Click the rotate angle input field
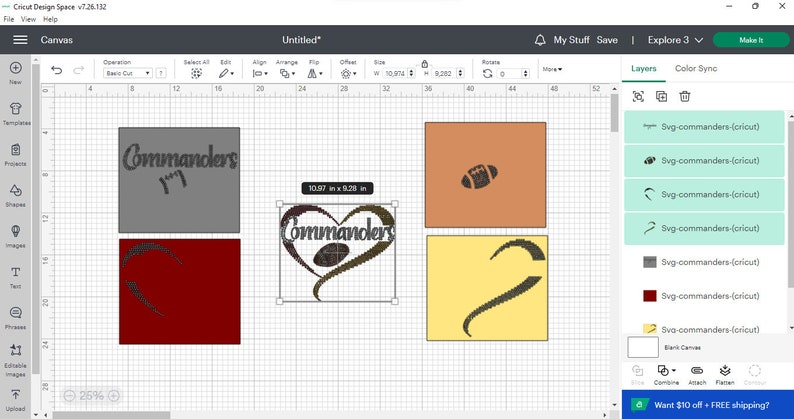The width and height of the screenshot is (794, 419). 509,74
